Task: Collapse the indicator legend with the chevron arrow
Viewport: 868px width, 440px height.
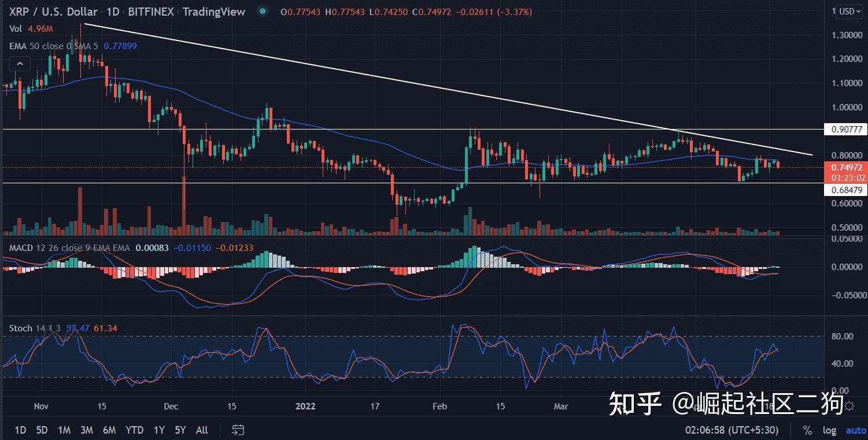Action: (20, 64)
